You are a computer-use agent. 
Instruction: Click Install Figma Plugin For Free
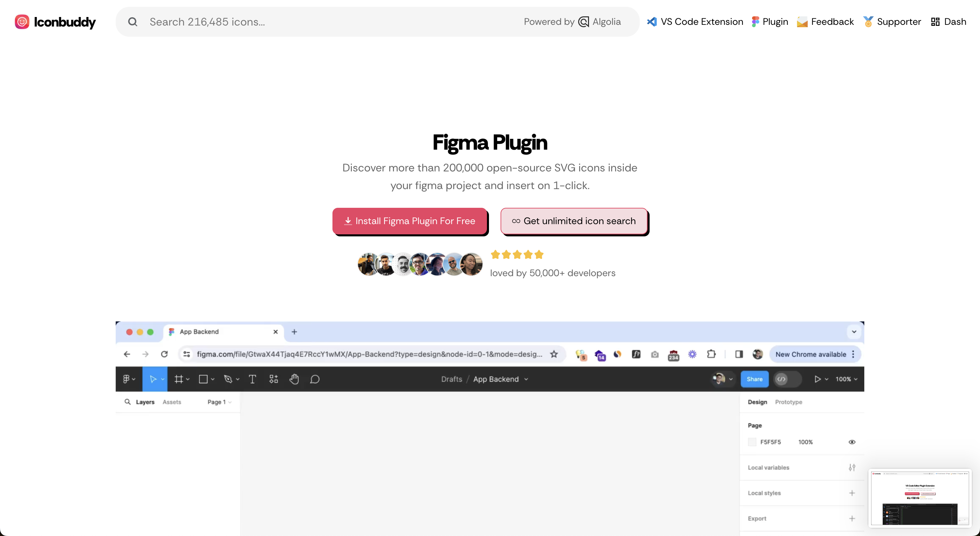pyautogui.click(x=410, y=221)
